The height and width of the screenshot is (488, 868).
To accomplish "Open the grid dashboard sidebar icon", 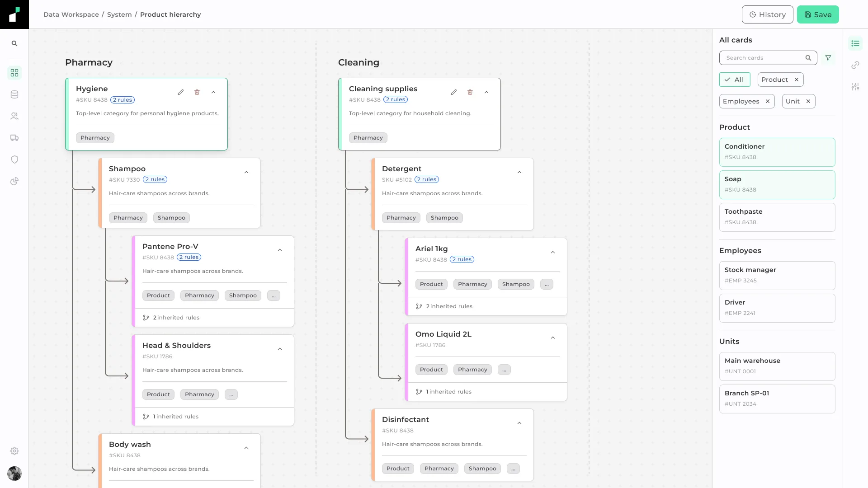I will click(x=14, y=73).
